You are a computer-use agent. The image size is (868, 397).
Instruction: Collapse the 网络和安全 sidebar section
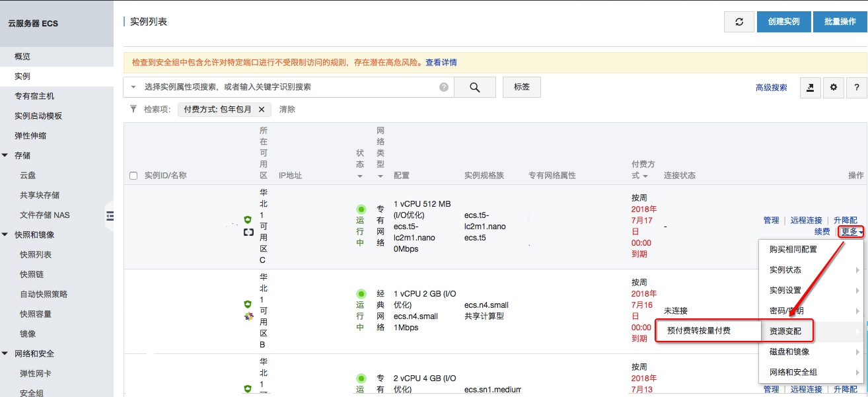click(x=5, y=353)
